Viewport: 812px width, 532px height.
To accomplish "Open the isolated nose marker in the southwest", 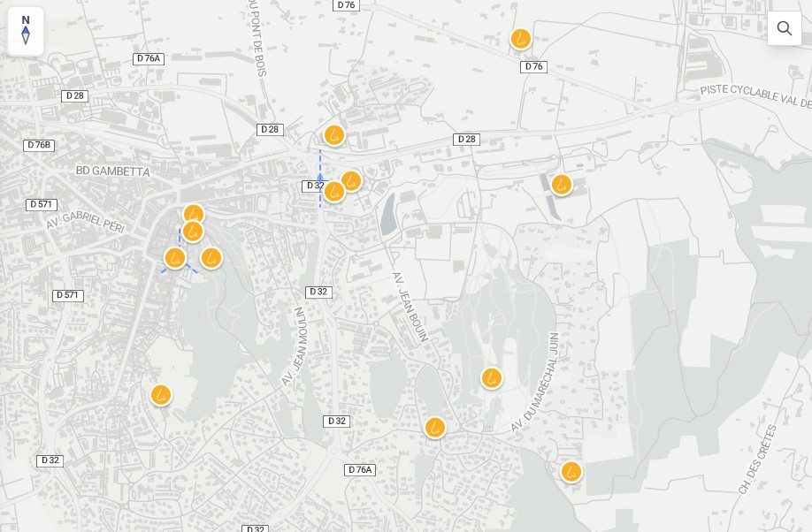I will point(160,395).
